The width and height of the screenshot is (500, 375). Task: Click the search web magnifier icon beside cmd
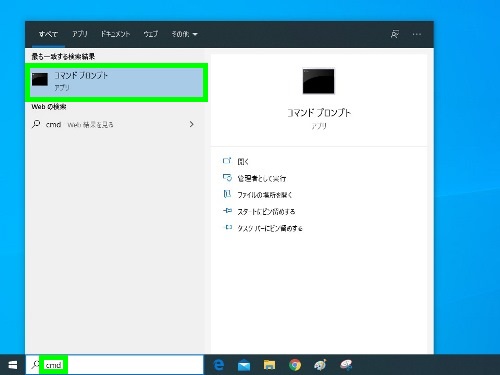pos(36,124)
